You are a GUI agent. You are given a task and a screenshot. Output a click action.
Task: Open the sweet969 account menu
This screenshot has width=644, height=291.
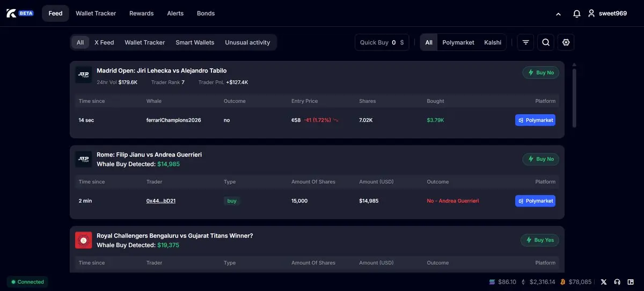click(607, 13)
